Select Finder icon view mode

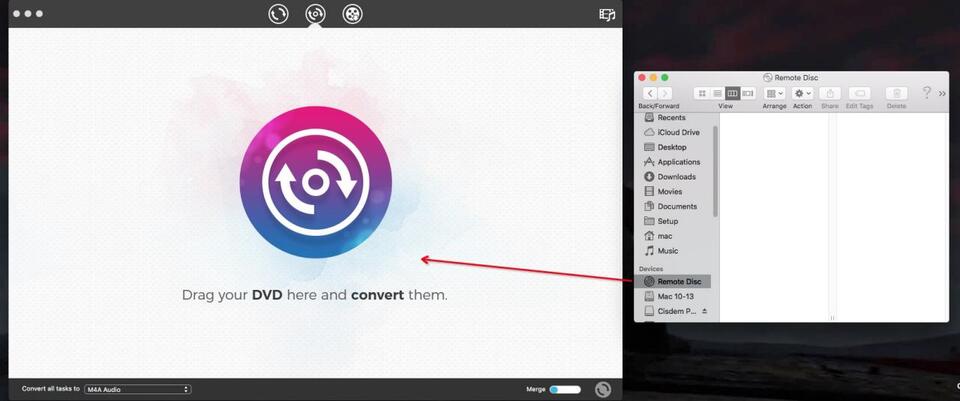point(702,93)
